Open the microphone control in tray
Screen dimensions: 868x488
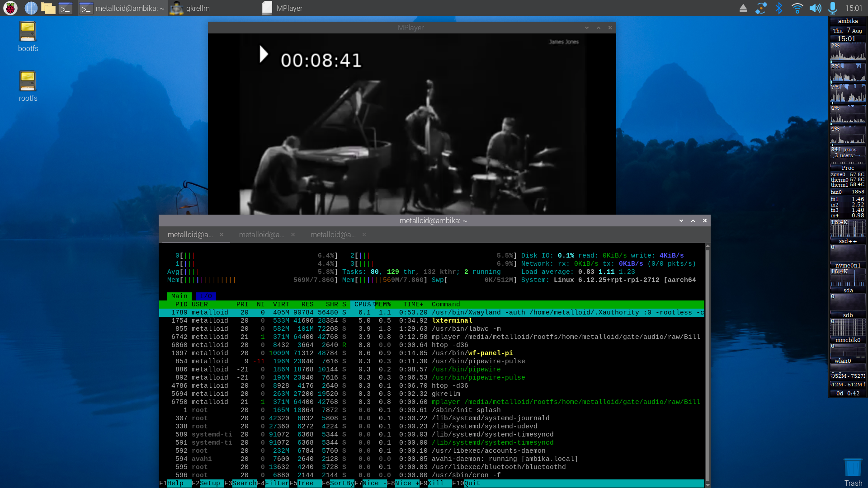click(x=833, y=8)
